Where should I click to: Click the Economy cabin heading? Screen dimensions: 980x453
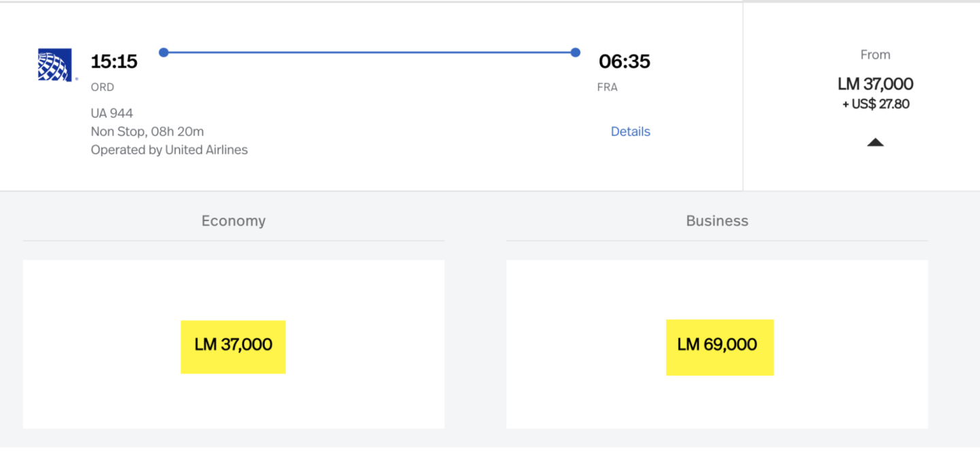233,221
